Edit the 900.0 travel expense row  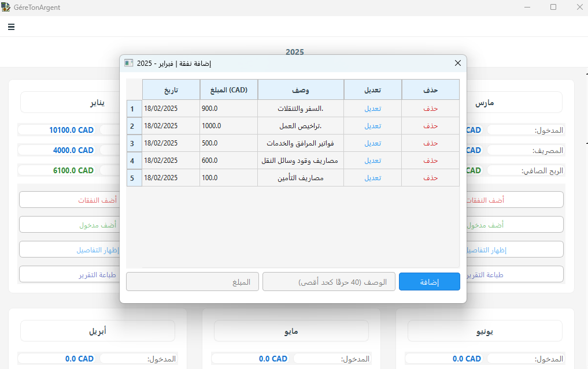point(372,109)
